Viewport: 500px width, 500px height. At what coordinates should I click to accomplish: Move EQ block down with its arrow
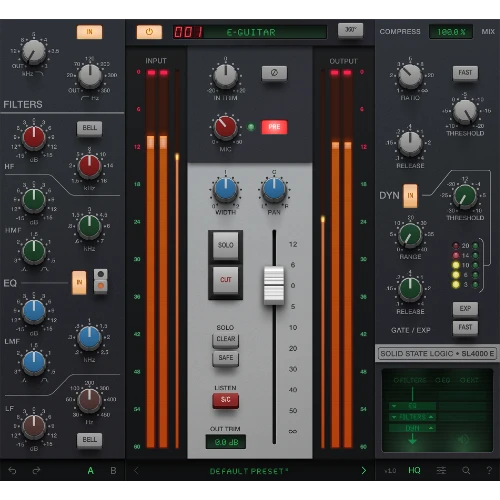(x=394, y=406)
